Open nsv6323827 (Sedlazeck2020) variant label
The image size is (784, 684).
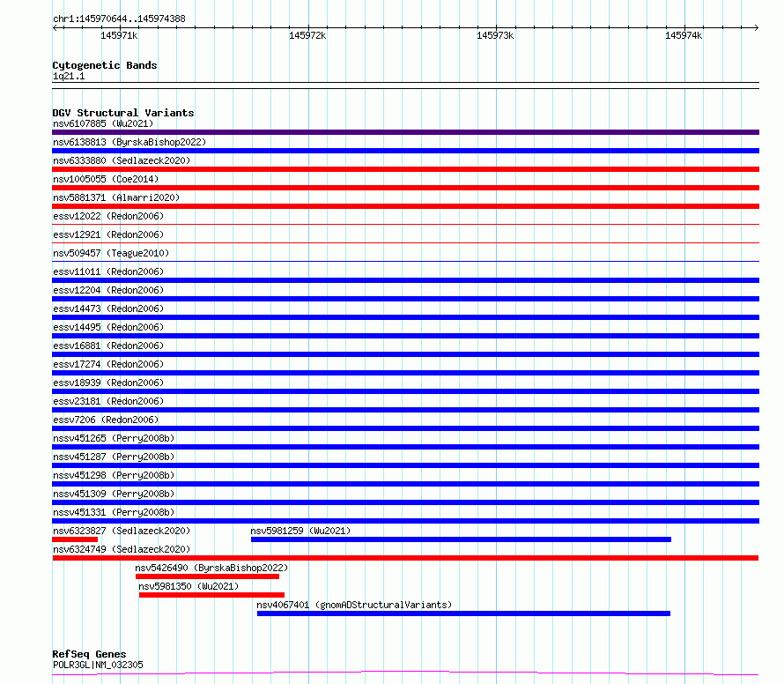point(122,531)
